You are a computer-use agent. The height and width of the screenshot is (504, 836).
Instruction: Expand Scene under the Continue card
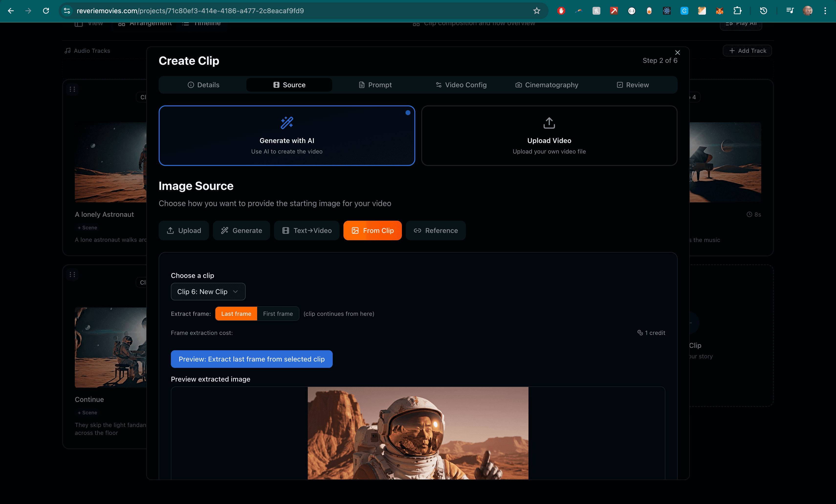pos(87,413)
